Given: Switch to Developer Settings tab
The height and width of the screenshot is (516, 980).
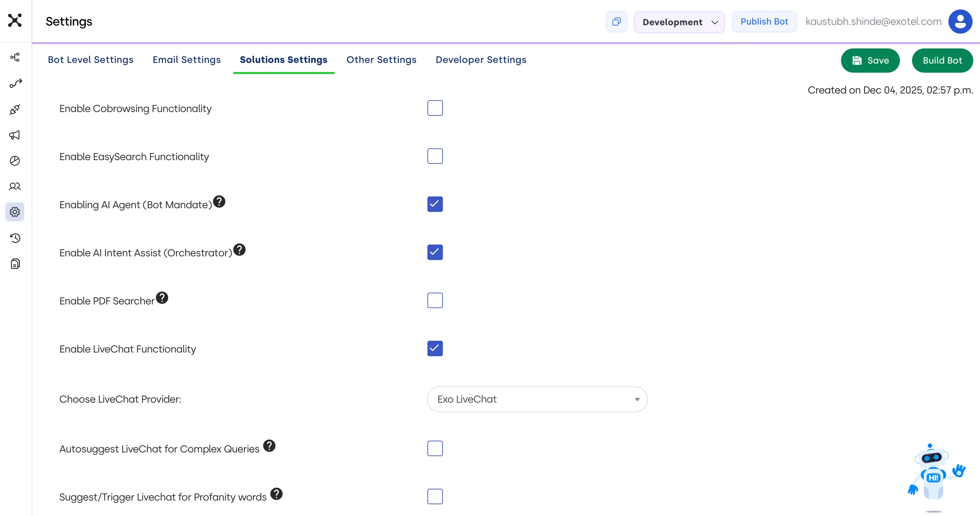Looking at the screenshot, I should tap(481, 60).
